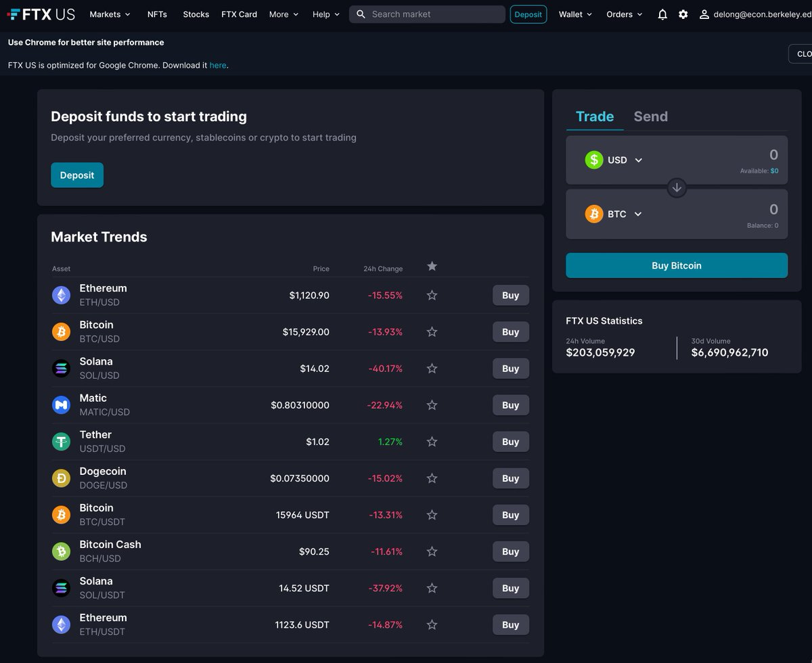The height and width of the screenshot is (663, 812).
Task: Click the orange BTC icon in trade panel
Action: point(594,214)
